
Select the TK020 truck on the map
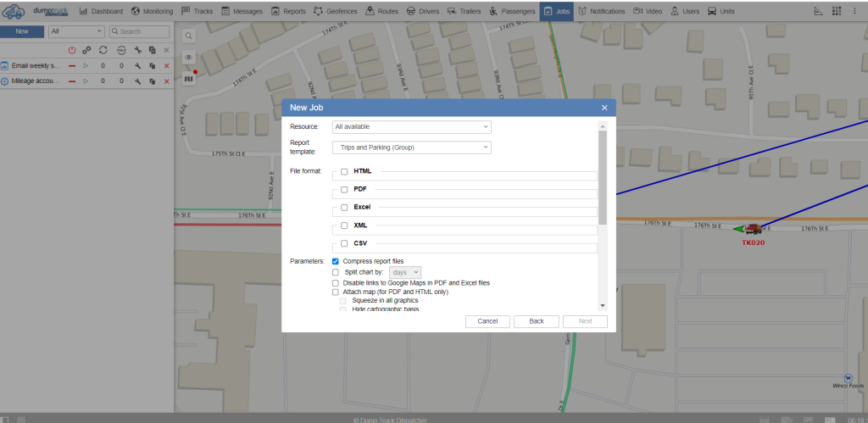tap(753, 228)
